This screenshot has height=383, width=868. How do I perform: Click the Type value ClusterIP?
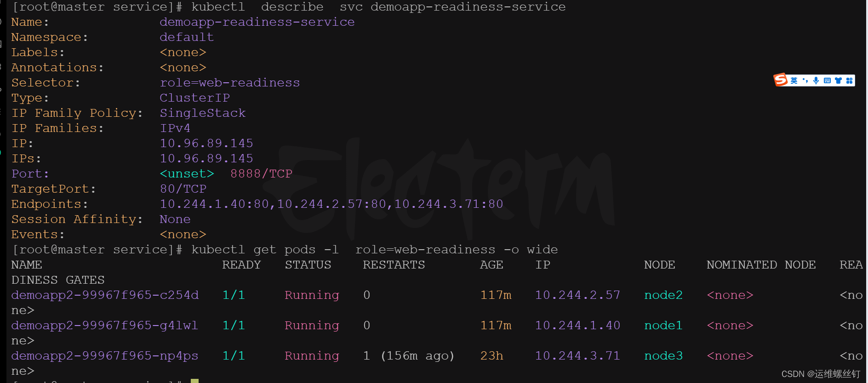tap(194, 98)
